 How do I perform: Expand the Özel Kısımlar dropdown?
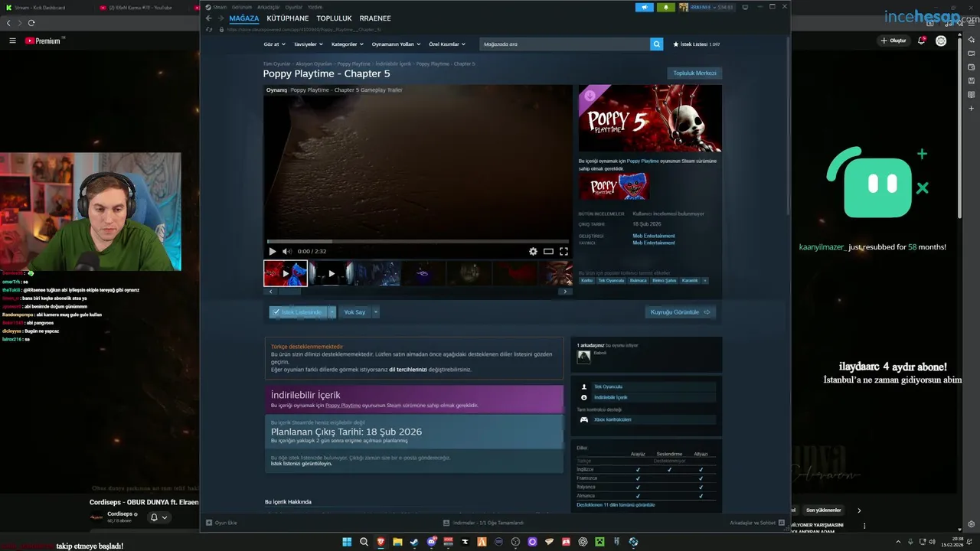click(447, 44)
